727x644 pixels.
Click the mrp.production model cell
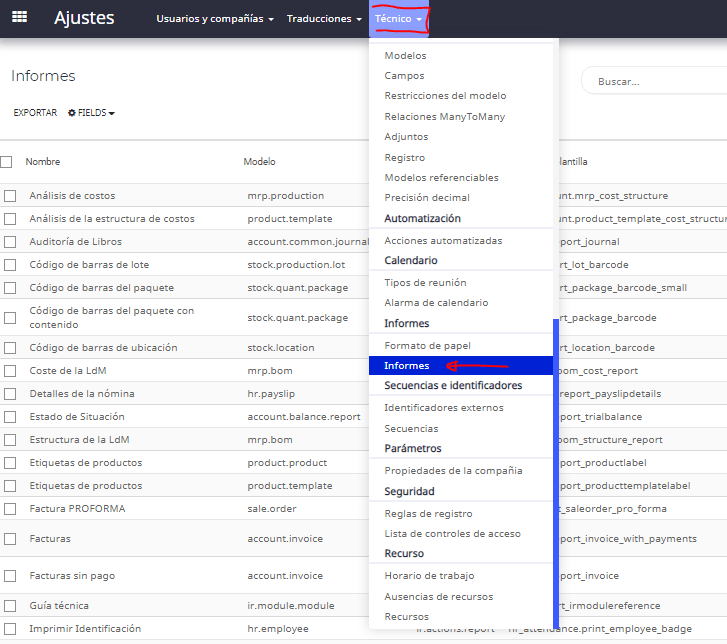(286, 196)
